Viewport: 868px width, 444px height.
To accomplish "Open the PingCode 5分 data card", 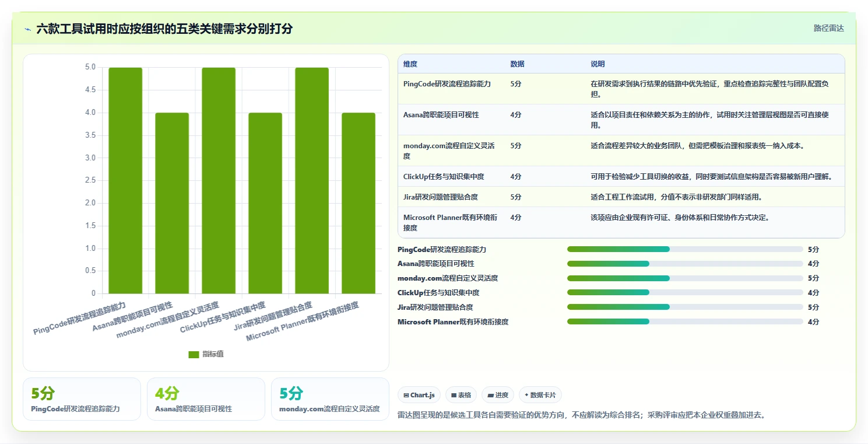I will coord(82,399).
